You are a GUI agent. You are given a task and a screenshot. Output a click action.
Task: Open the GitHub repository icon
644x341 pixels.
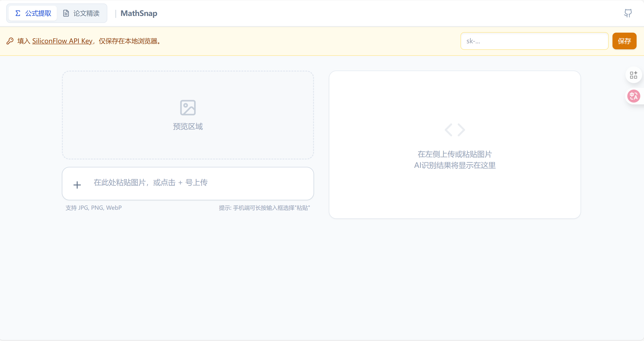coord(628,13)
